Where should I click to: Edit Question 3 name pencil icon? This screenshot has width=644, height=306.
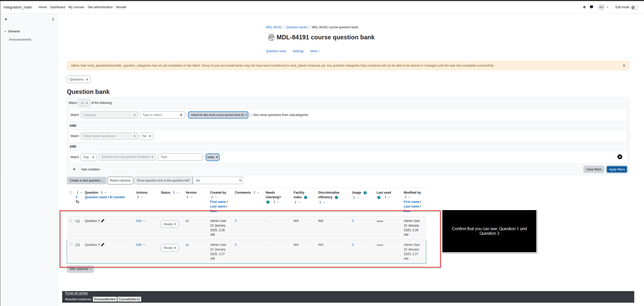pos(103,245)
